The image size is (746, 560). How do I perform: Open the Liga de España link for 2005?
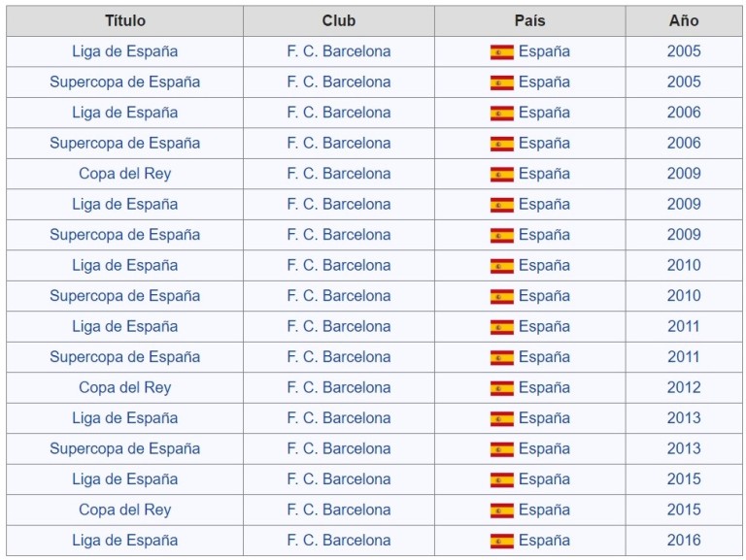[124, 51]
